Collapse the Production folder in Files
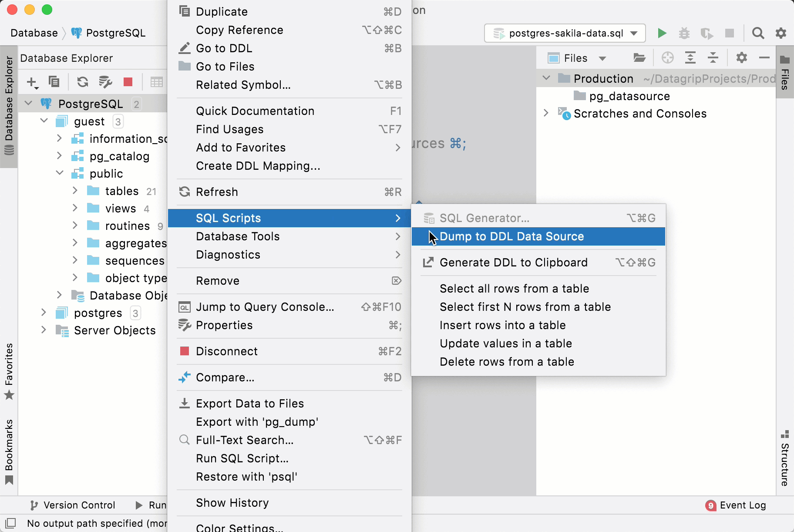The height and width of the screenshot is (532, 794). pos(547,78)
